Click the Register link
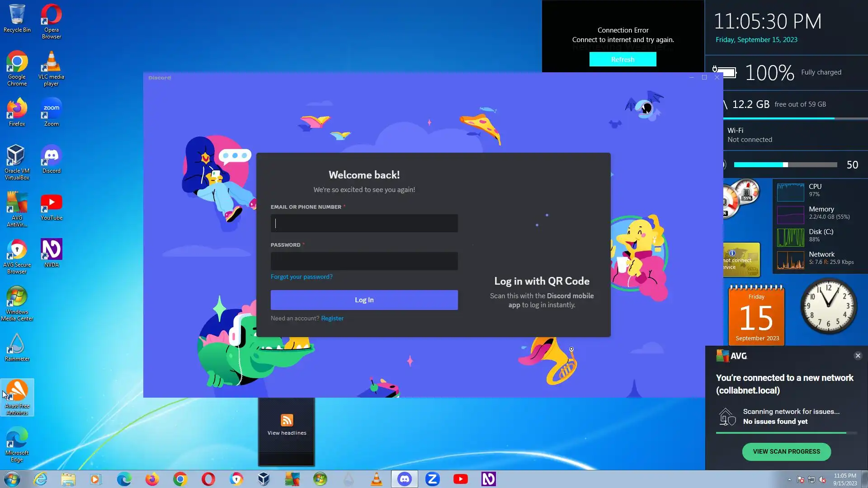This screenshot has width=868, height=488. [332, 318]
